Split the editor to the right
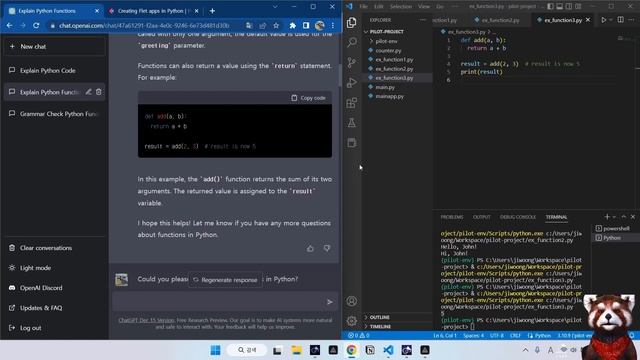The height and width of the screenshot is (360, 640). click(x=620, y=20)
